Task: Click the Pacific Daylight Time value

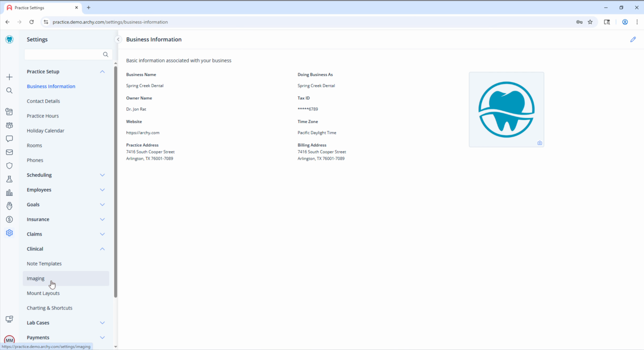Action: click(x=317, y=133)
